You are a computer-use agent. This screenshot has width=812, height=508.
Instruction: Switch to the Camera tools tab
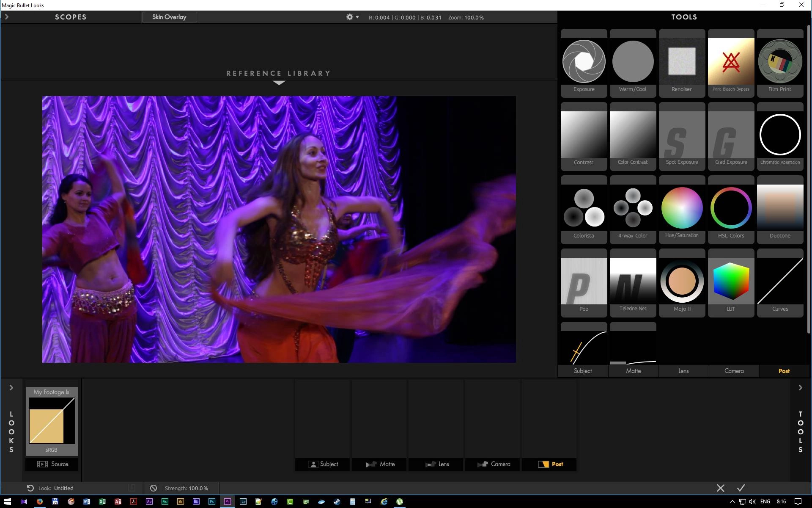(x=734, y=371)
